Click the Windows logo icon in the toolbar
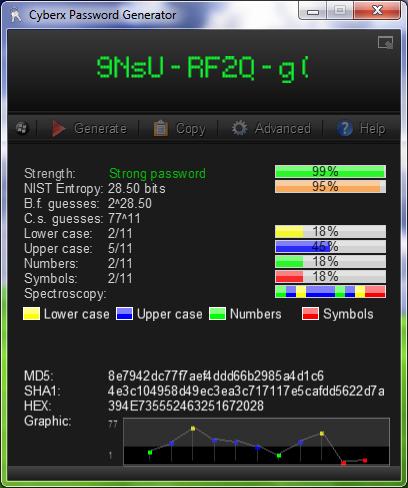The height and width of the screenshot is (488, 408). pyautogui.click(x=22, y=128)
